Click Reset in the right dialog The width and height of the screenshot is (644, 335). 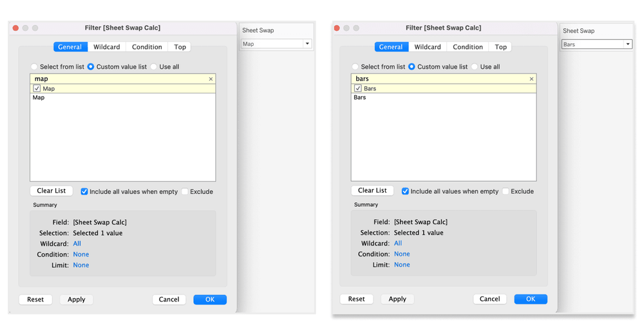(x=357, y=299)
